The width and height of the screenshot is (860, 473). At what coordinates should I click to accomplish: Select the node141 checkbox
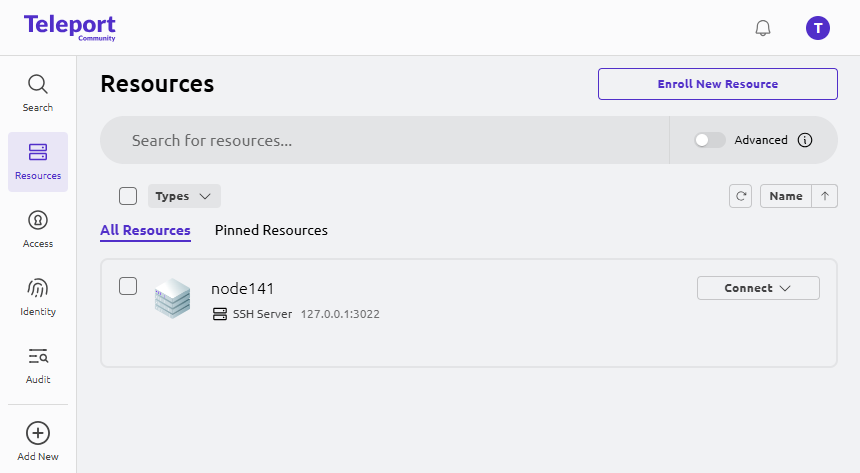pos(128,286)
